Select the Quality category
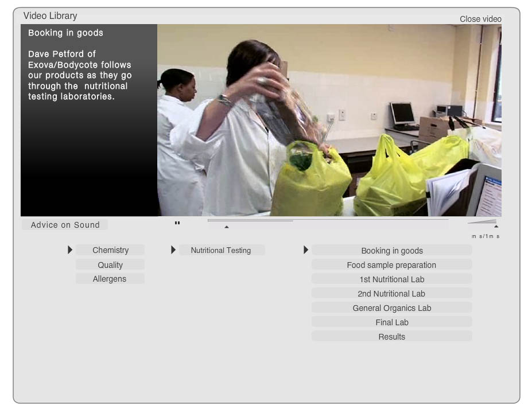The height and width of the screenshot is (417, 532). point(110,265)
